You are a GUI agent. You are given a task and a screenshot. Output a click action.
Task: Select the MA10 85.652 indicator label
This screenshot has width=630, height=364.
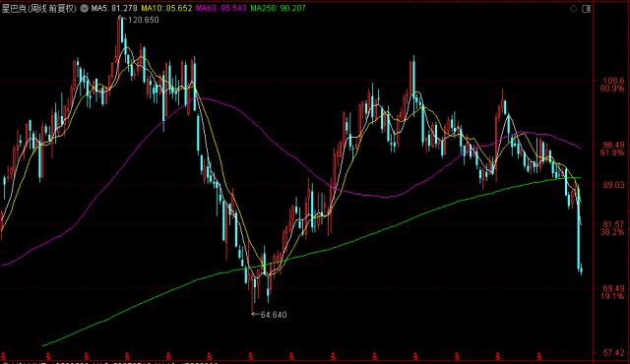point(166,8)
